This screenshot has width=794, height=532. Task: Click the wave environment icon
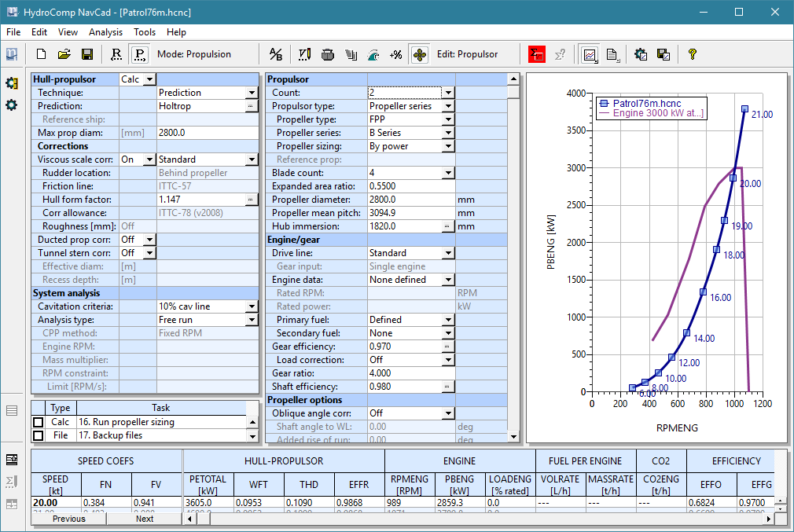(373, 54)
